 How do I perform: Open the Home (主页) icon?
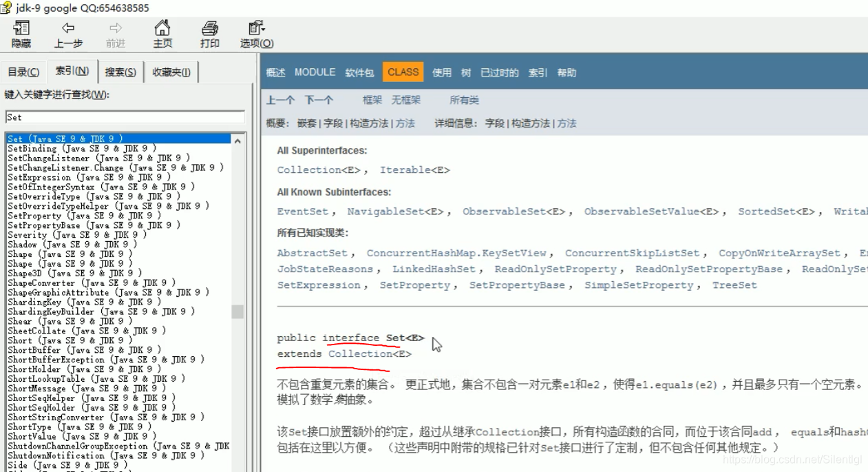point(162,28)
